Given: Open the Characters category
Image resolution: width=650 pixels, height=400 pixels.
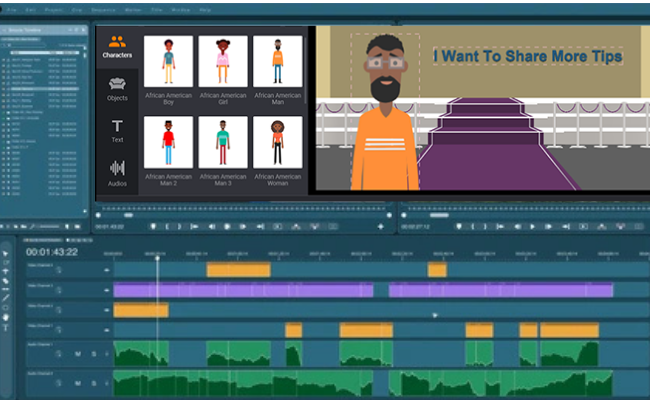Looking at the screenshot, I should pyautogui.click(x=117, y=48).
